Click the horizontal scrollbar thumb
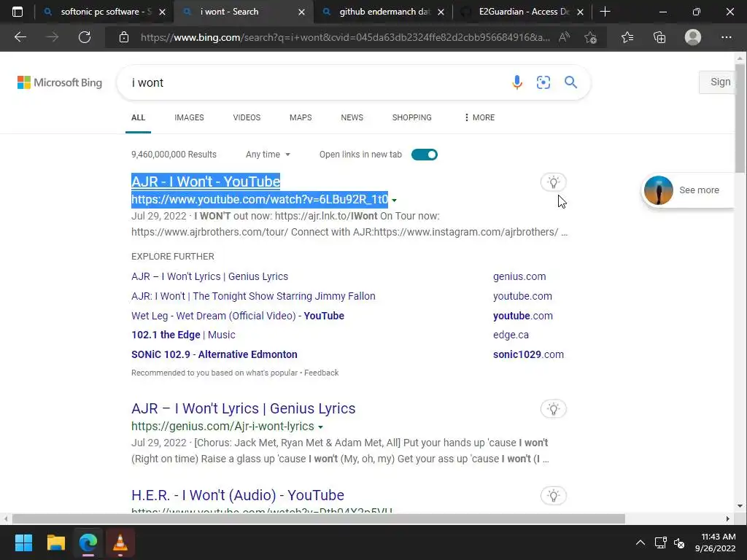747x560 pixels. (x=318, y=518)
